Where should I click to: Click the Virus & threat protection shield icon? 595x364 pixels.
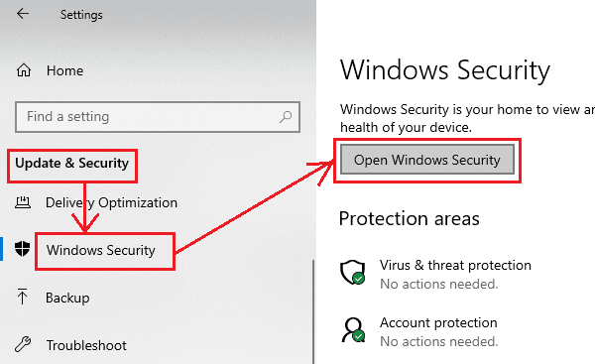point(352,272)
